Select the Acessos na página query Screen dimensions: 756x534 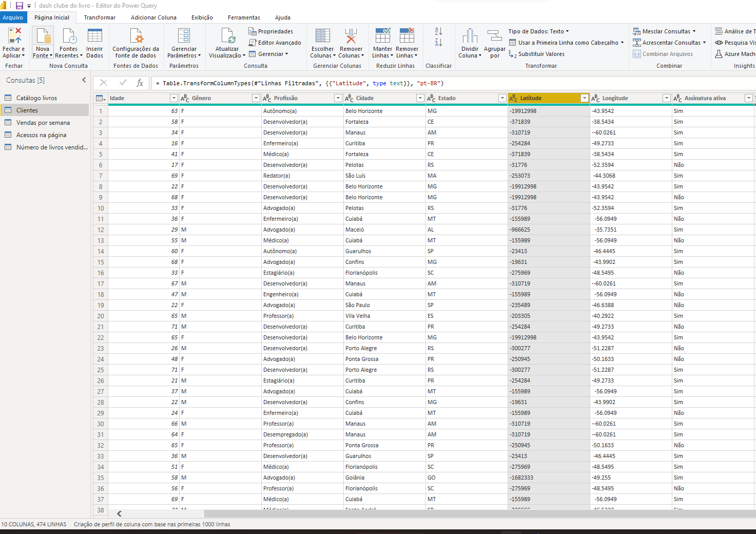45,135
